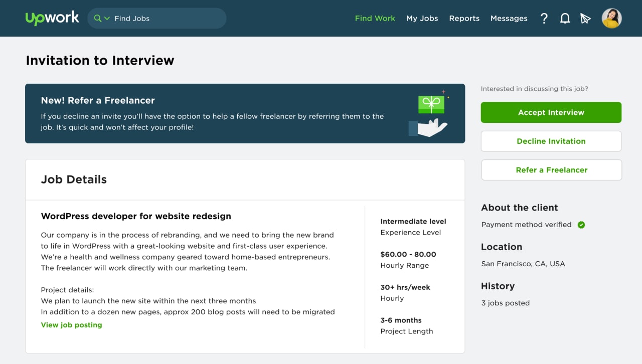Click the Accept Interview button

551,112
